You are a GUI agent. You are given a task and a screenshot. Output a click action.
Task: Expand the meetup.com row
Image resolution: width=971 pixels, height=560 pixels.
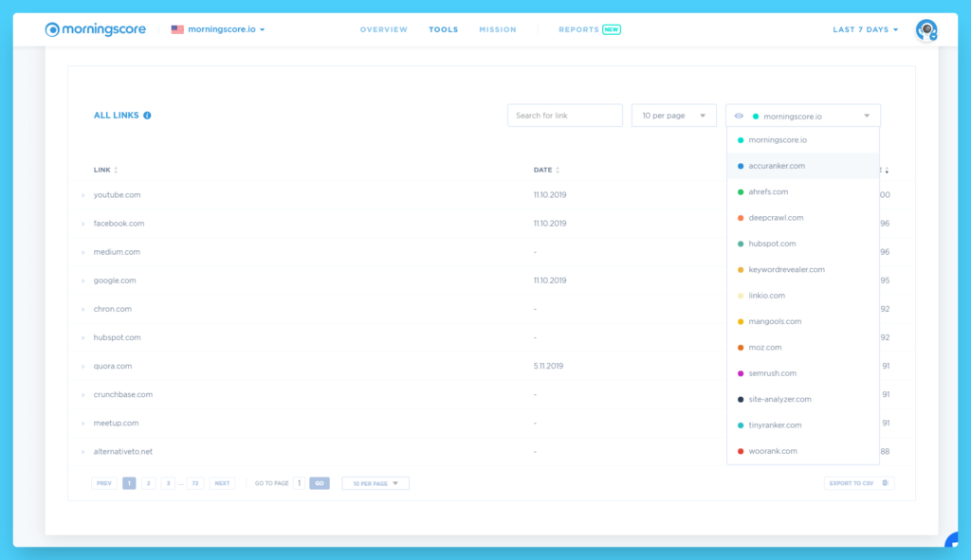[x=83, y=423]
